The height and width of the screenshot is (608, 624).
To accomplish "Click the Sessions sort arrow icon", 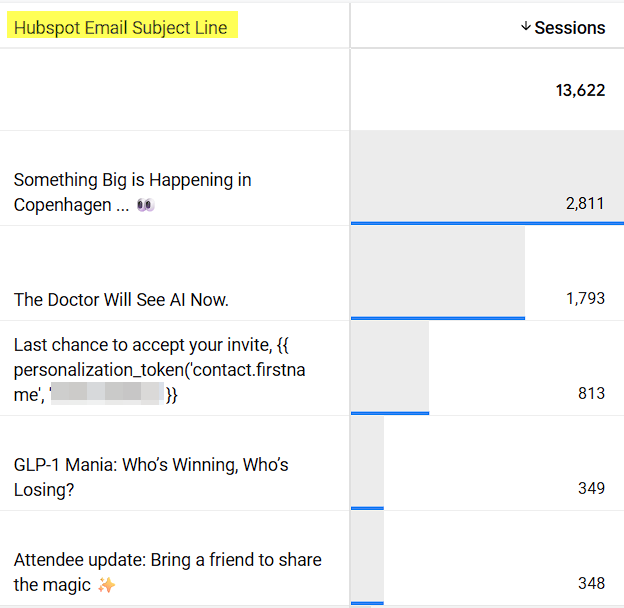I will 526,27.
